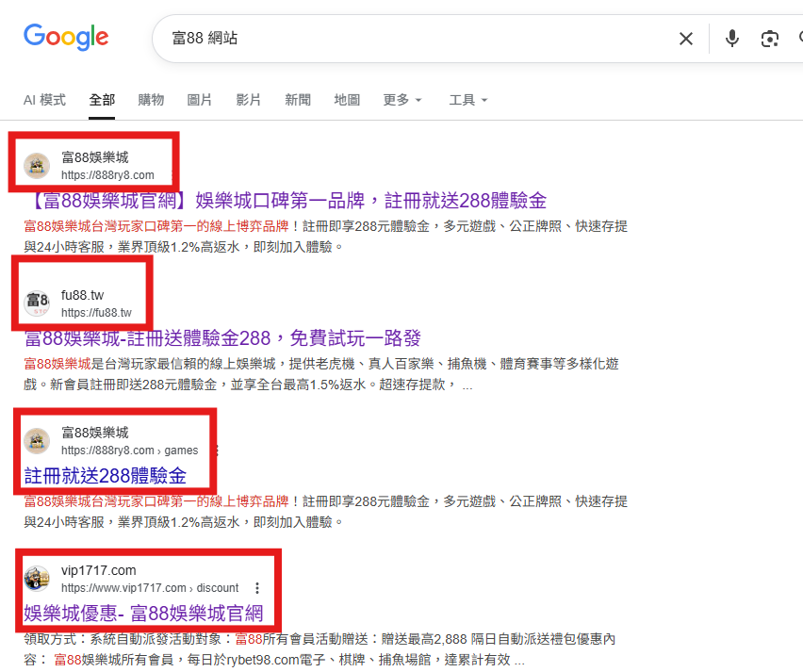Open Google Lens camera search icon
This screenshot has height=672, width=803.
[x=770, y=39]
